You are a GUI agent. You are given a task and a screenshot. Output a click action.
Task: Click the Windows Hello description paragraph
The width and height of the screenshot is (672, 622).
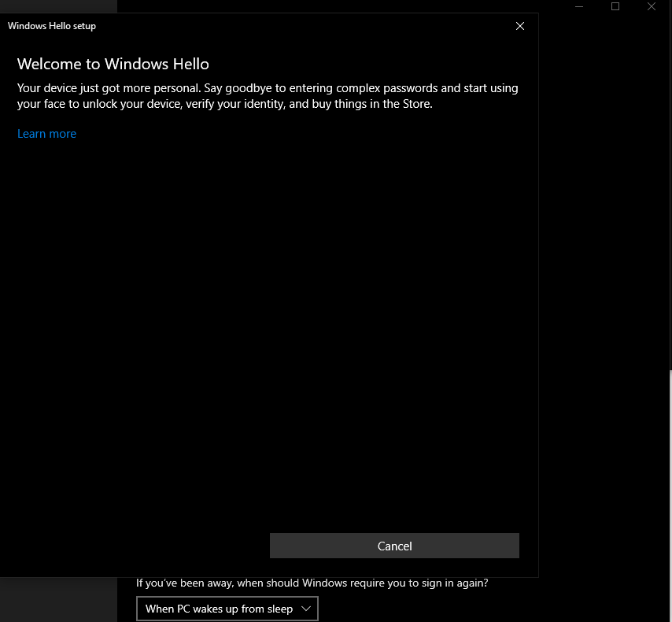[x=268, y=95]
